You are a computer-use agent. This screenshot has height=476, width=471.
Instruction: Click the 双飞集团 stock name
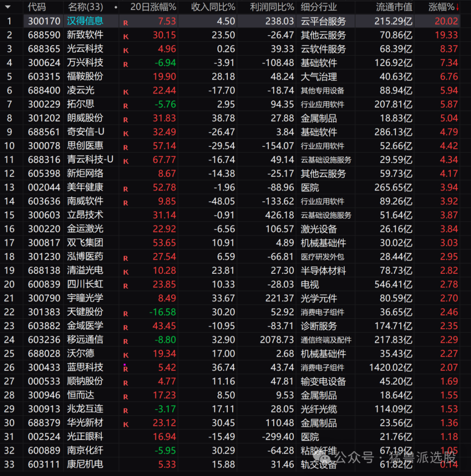pyautogui.click(x=85, y=243)
